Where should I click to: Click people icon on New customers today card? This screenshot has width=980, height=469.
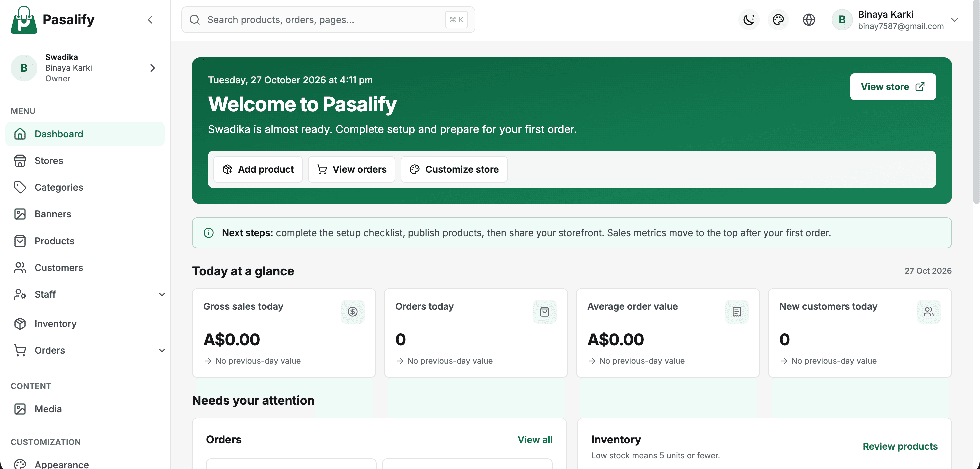coord(928,312)
